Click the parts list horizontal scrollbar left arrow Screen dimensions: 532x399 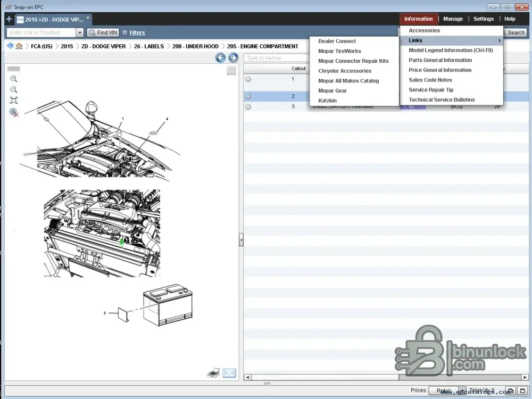click(247, 377)
